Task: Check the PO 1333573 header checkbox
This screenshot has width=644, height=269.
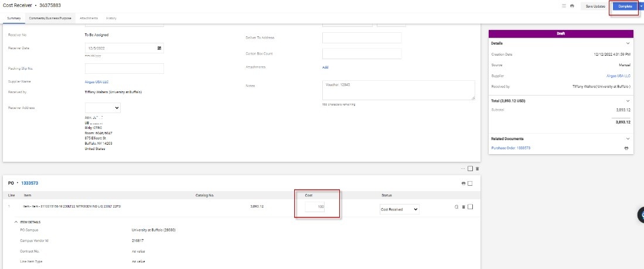Action: pos(471,183)
